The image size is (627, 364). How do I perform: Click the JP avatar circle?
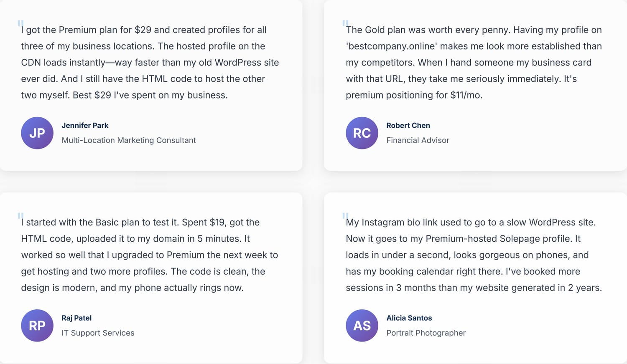click(x=37, y=133)
